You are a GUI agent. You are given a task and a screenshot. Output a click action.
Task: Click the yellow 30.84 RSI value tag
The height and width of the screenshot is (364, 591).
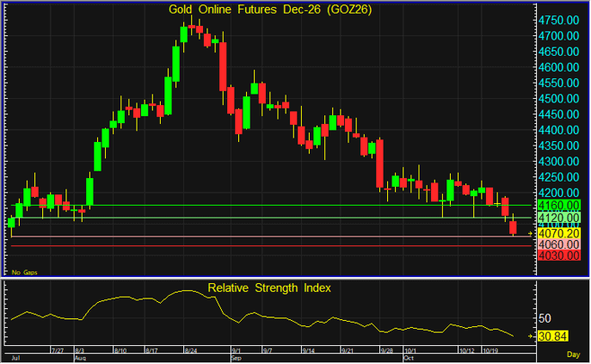click(552, 336)
